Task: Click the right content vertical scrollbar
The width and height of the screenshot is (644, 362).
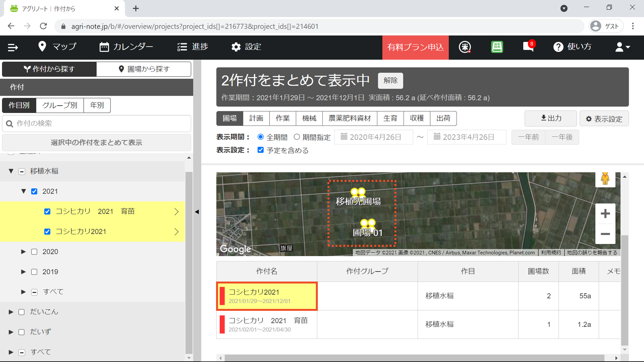Action: tap(624, 290)
